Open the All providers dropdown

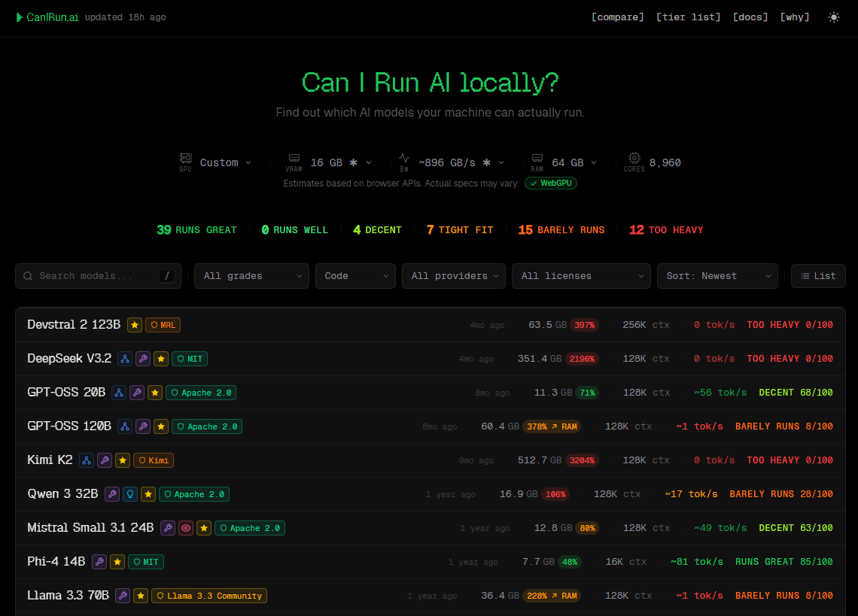point(454,276)
